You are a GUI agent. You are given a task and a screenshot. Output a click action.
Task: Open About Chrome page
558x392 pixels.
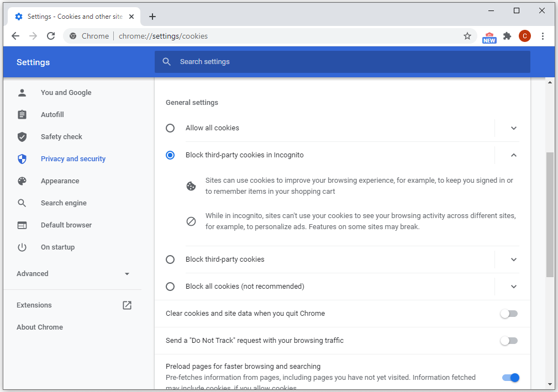click(x=40, y=327)
